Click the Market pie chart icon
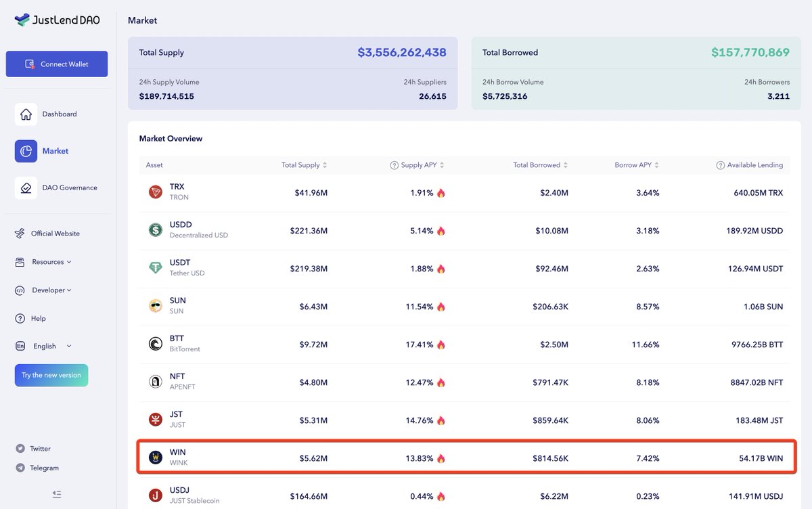This screenshot has width=812, height=509. pyautogui.click(x=26, y=151)
